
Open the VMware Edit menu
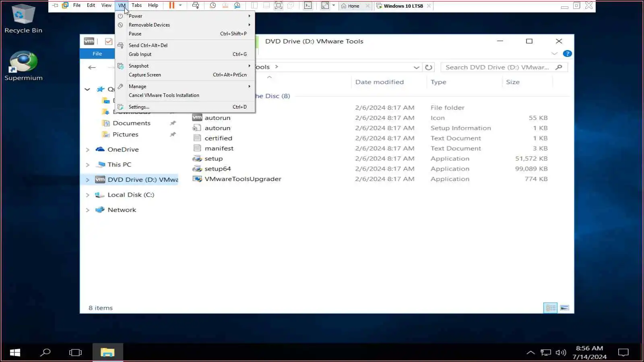pos(91,5)
